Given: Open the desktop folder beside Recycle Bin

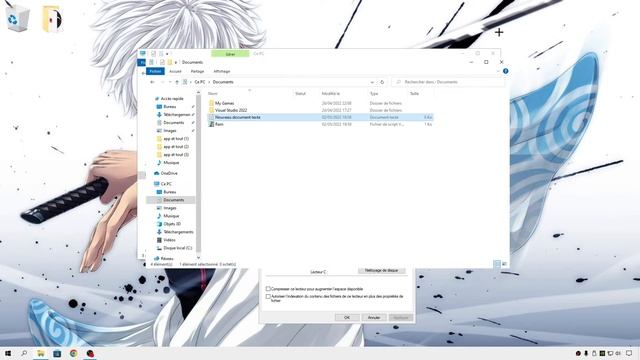Looking at the screenshot, I should tap(52, 18).
